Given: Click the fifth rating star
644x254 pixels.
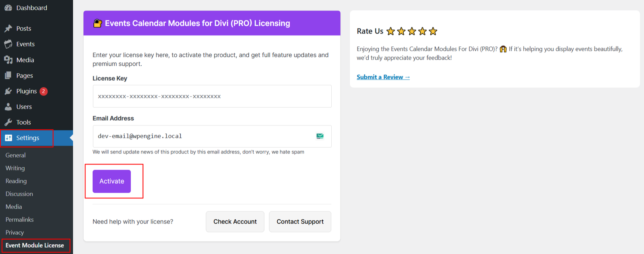Looking at the screenshot, I should (433, 31).
